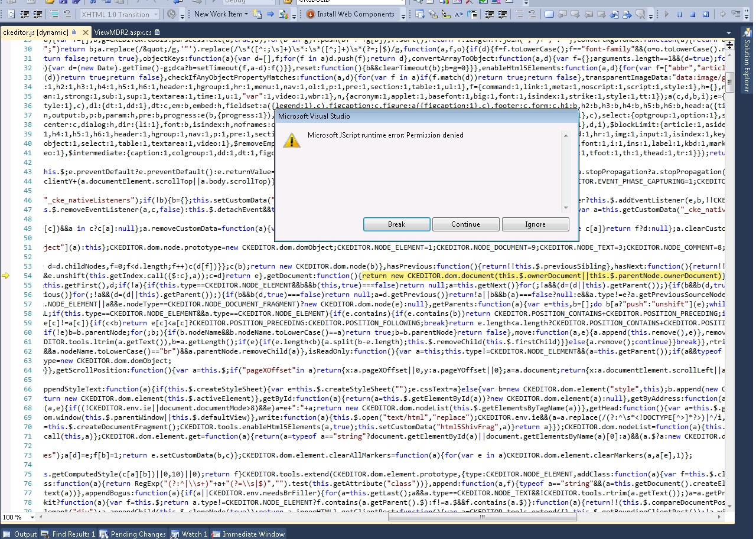
Task: Click the Parameter Info toolbar icon
Action: 433,14
